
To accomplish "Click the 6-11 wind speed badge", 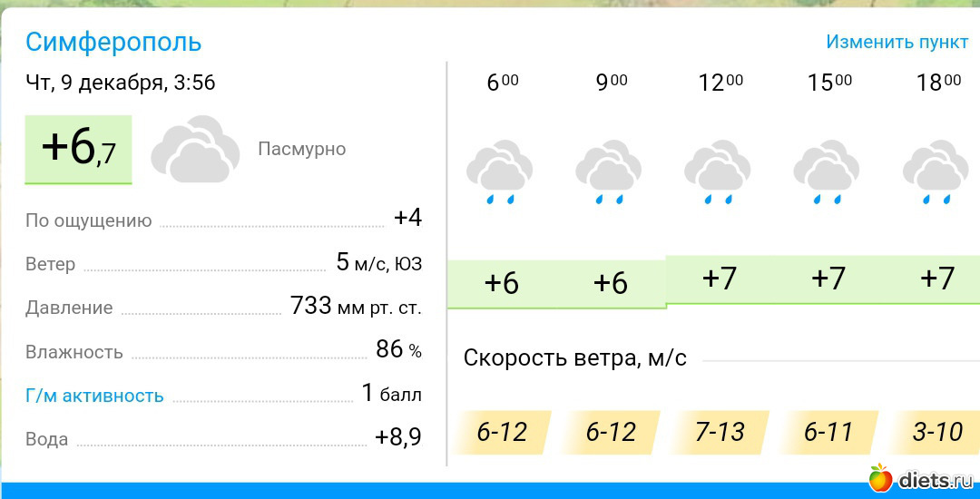I will 828,433.
